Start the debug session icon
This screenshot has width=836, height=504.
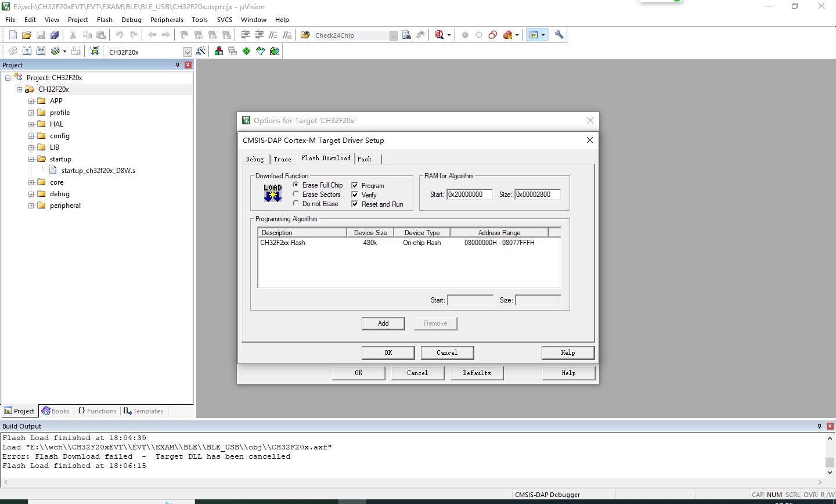(x=439, y=35)
